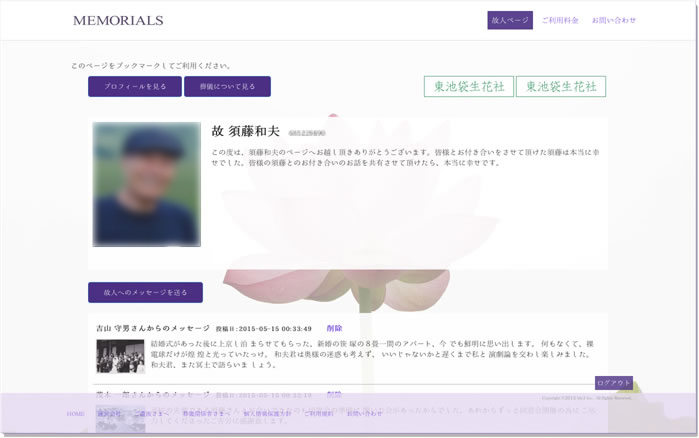Screen dimensions: 699x438
Task: Open the footer ご利用規約 link
Action: 318,414
